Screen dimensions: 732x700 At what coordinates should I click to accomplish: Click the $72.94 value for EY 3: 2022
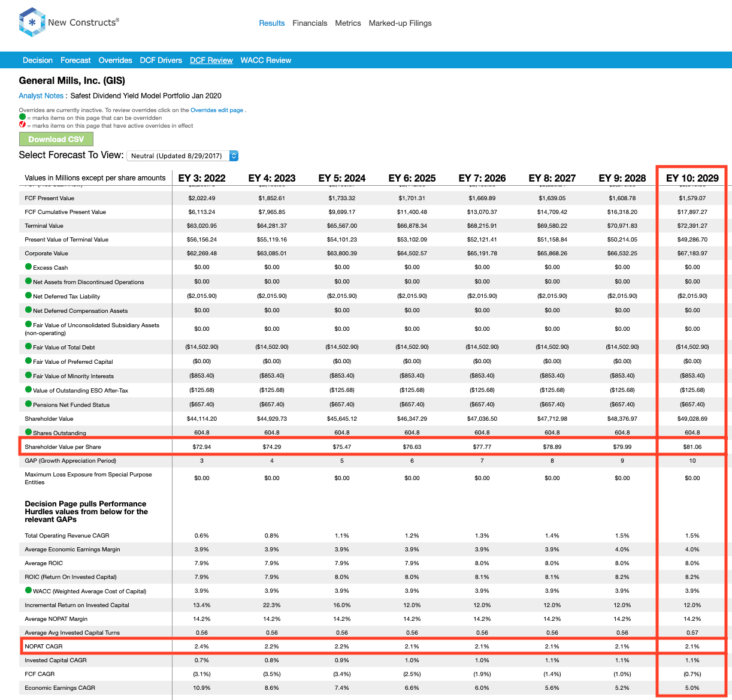click(202, 447)
